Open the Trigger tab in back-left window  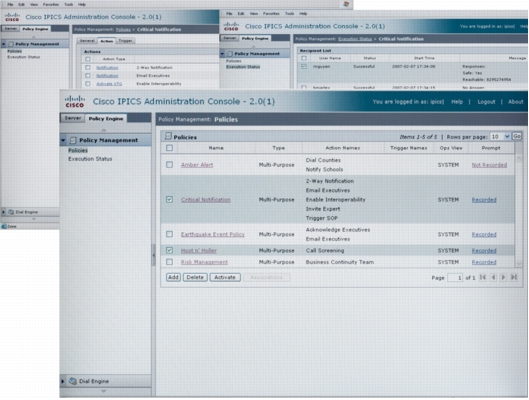(x=125, y=40)
